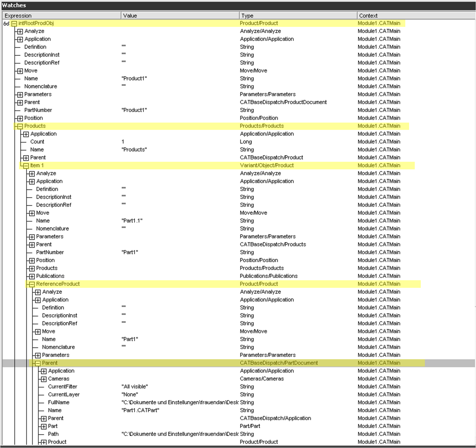Viewport: 476px width, 448px height.
Task: Select the Publications row label
Action: (50, 276)
